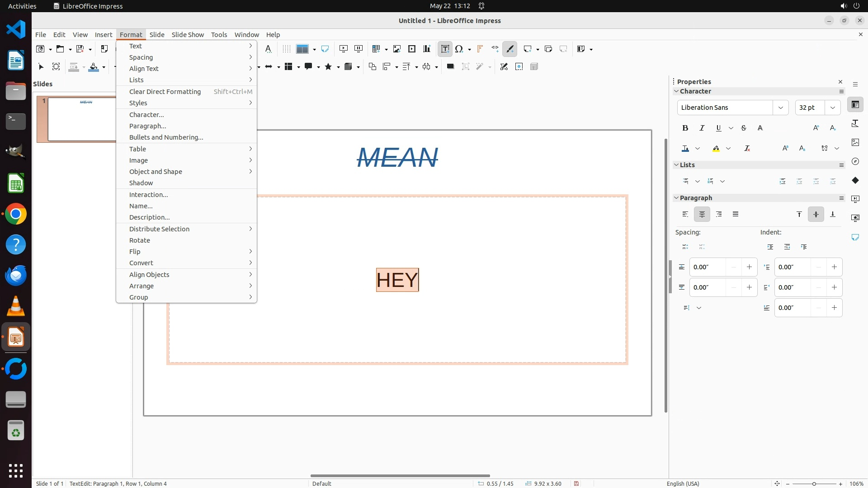Viewport: 868px width, 488px height.
Task: Toggle Strikethrough formatting in the sidebar
Action: (744, 128)
